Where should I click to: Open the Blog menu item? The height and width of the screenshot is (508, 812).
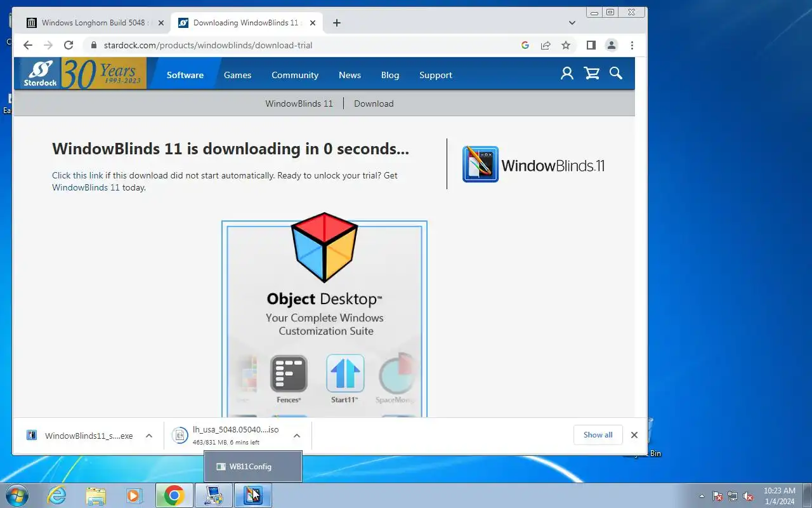tap(390, 75)
